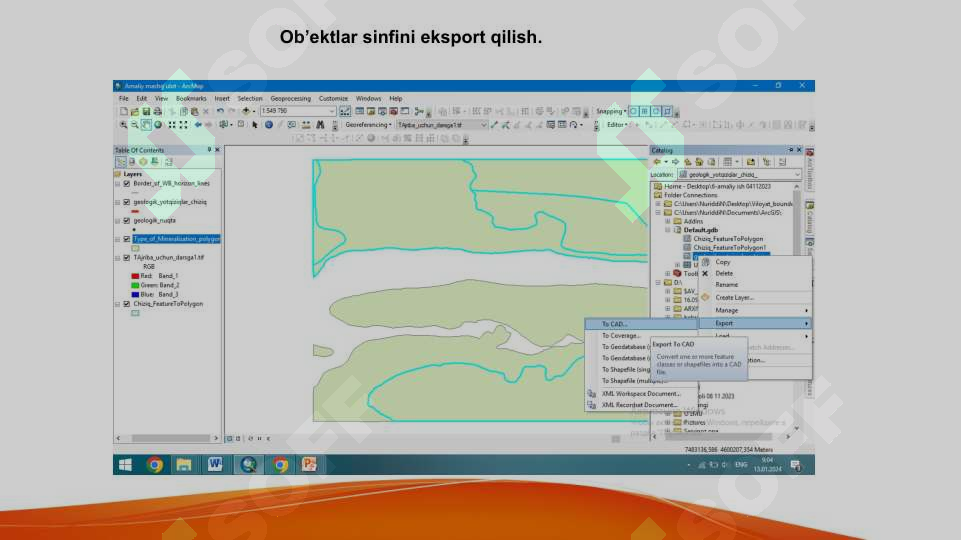
Task: Open the Customize menu
Action: 333,99
